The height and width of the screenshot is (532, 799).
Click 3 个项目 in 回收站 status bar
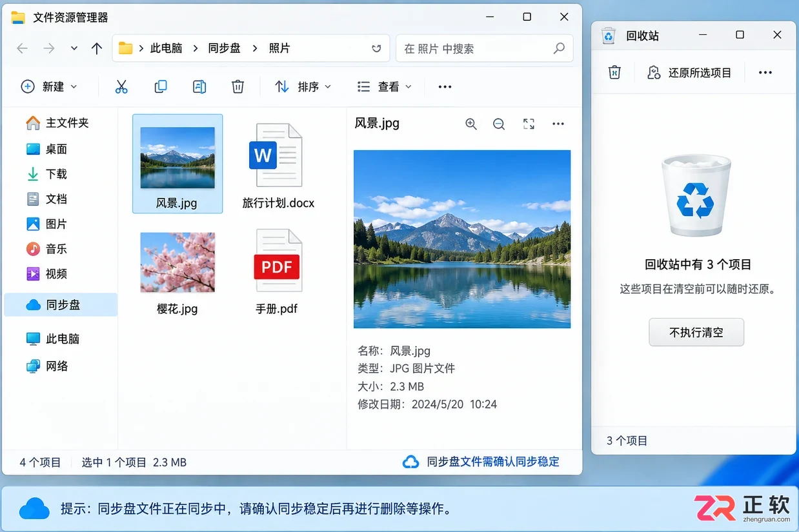[x=627, y=440]
